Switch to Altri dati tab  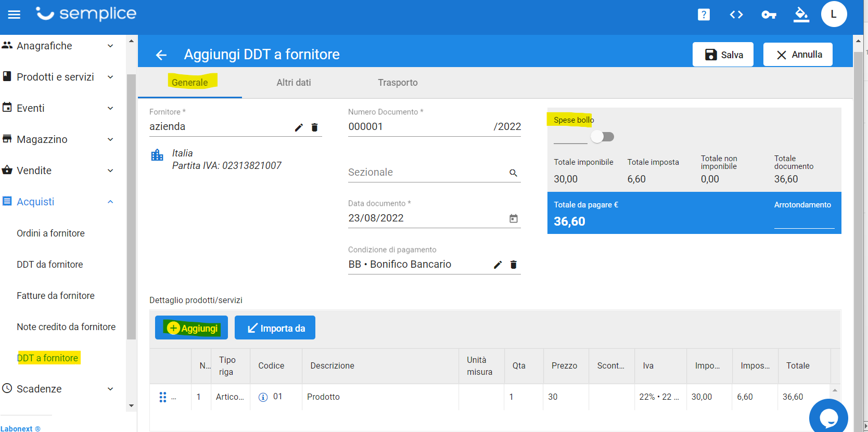point(294,82)
